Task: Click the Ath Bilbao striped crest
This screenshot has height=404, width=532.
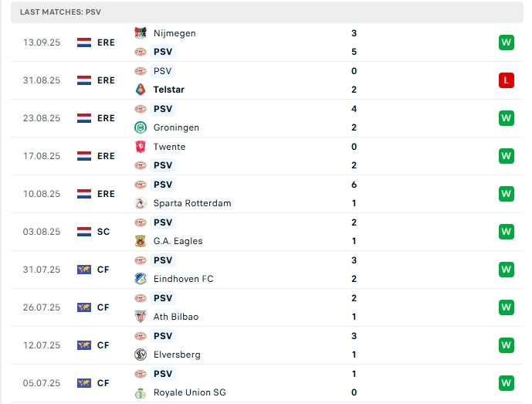Action: [140, 317]
